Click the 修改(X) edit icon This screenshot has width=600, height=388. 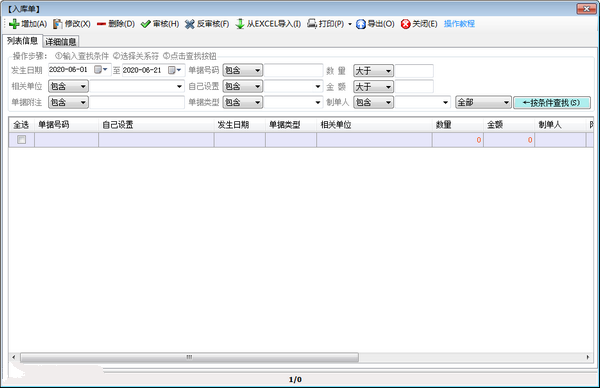tap(57, 24)
